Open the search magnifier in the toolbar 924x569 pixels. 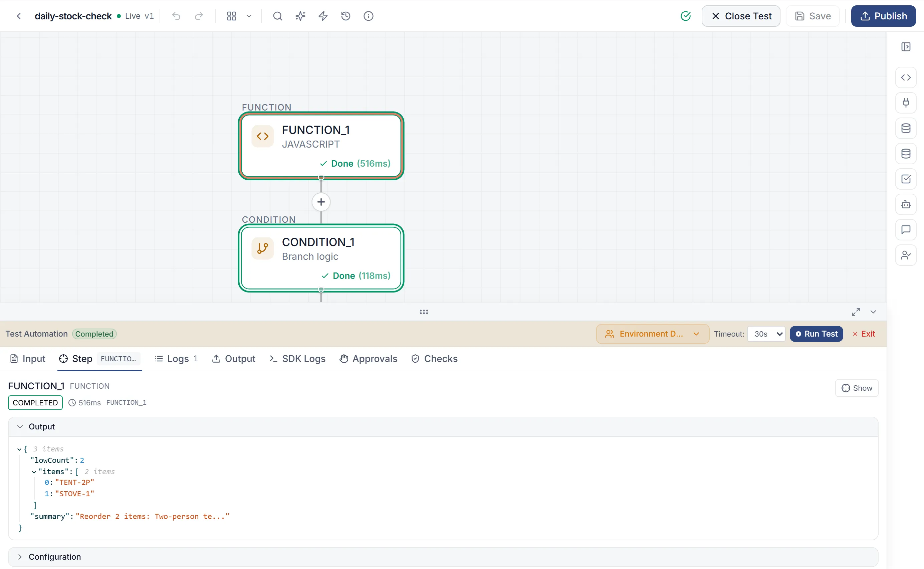(x=277, y=16)
